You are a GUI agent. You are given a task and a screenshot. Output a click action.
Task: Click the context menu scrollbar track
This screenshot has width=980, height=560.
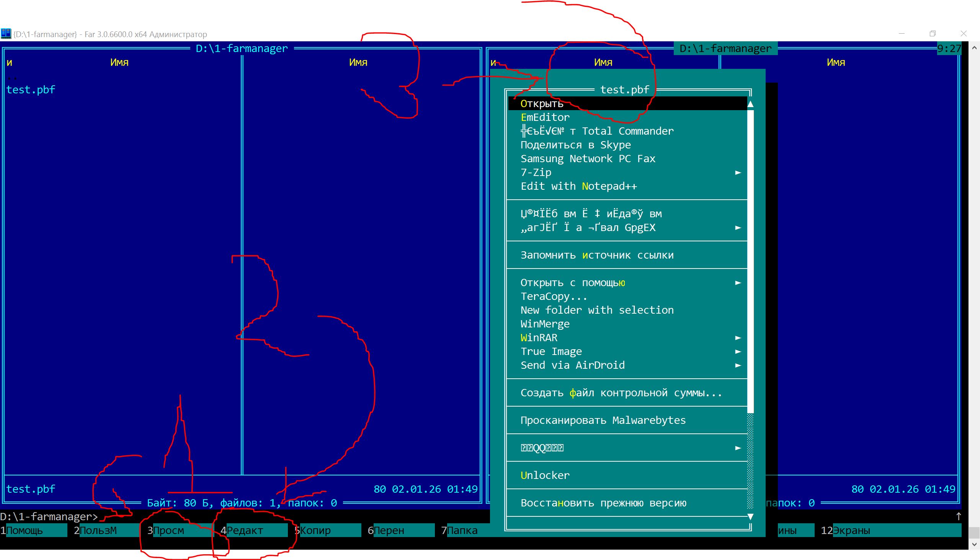pos(750,462)
